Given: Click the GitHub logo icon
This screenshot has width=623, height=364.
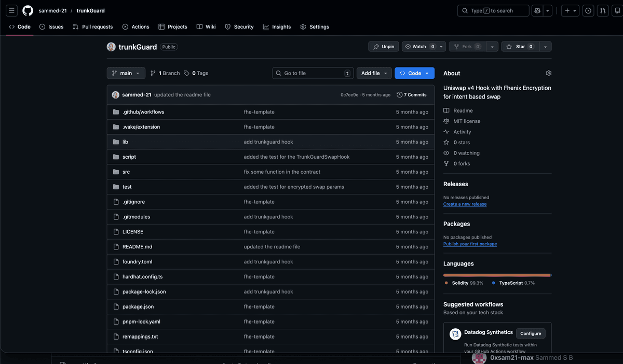Looking at the screenshot, I should click(x=28, y=10).
